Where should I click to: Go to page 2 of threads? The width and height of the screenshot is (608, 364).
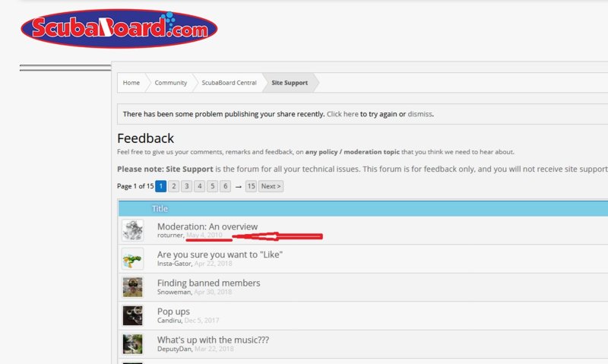(174, 186)
